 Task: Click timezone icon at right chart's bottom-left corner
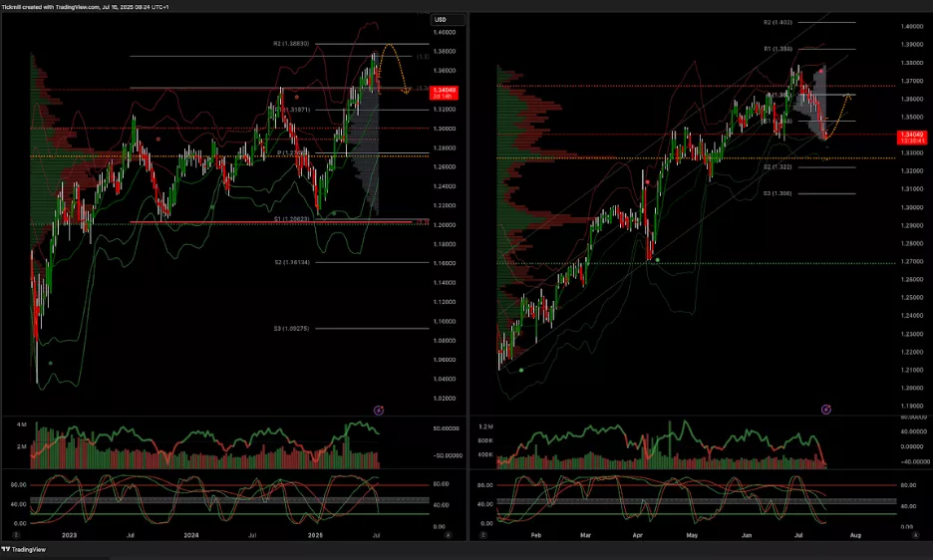click(484, 535)
